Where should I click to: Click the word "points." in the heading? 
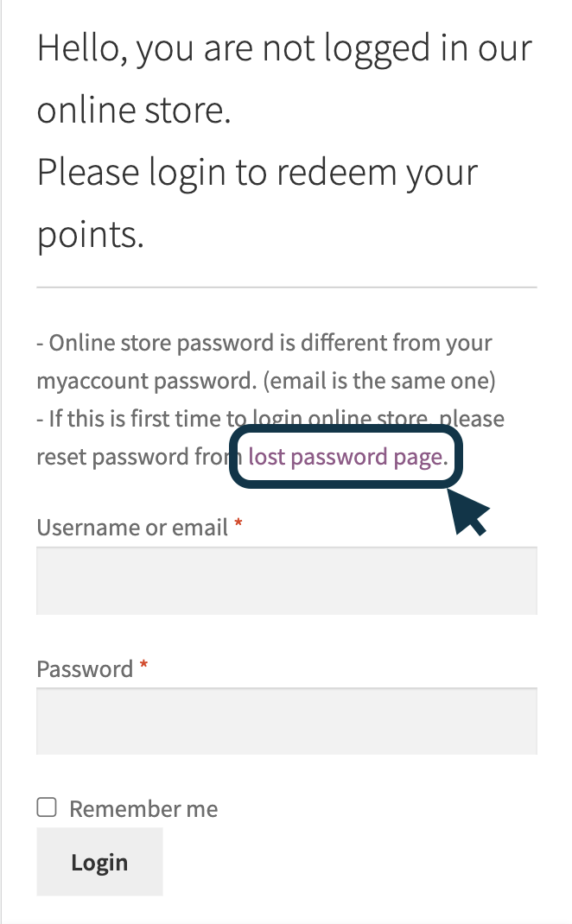(90, 235)
